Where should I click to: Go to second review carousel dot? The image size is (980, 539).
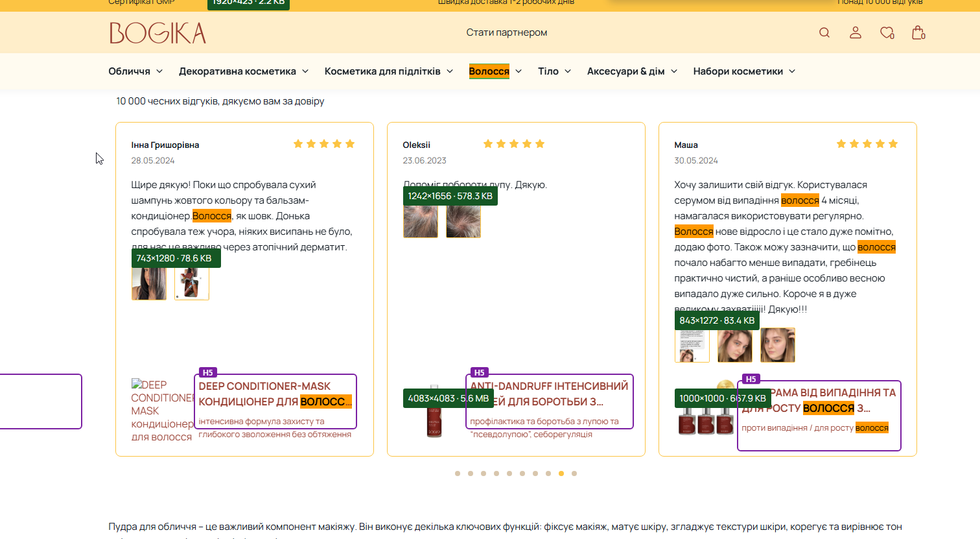coord(471,473)
